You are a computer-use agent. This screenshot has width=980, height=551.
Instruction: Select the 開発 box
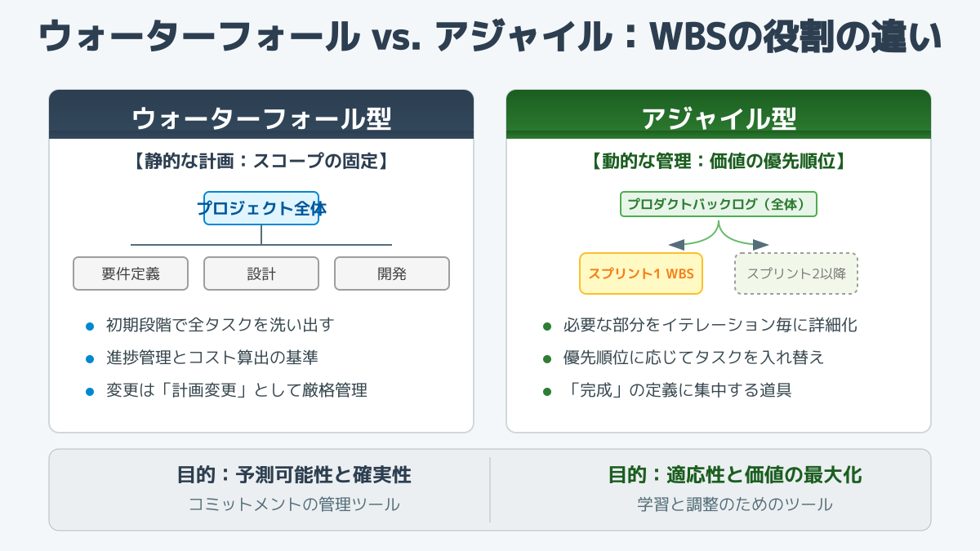pyautogui.click(x=392, y=273)
